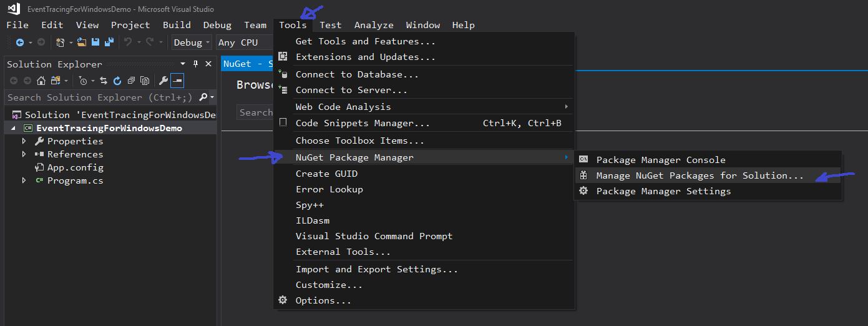Choose Code Snippets Manager
This screenshot has width=868, height=326.
tap(424, 123)
